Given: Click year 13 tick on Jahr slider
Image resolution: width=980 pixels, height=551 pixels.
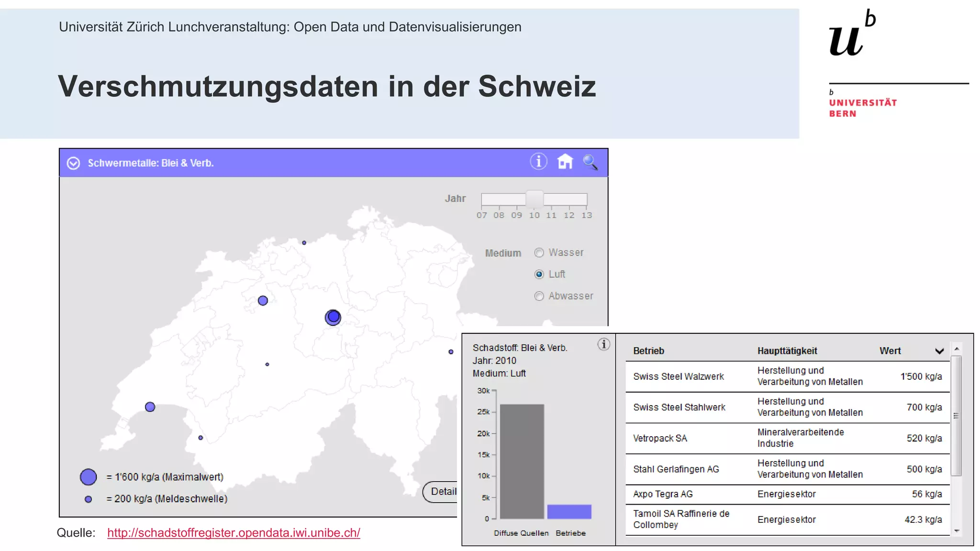Looking at the screenshot, I should (x=587, y=215).
